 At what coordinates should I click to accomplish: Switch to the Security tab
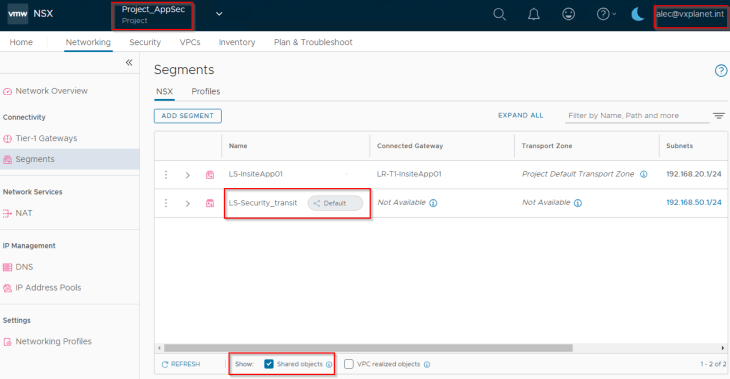coord(145,42)
